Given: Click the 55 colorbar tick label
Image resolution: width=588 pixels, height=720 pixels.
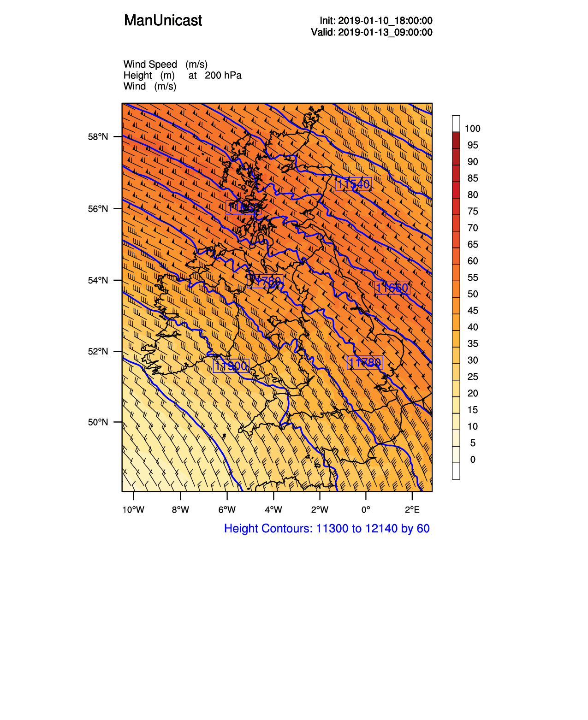Looking at the screenshot, I should tap(473, 277).
